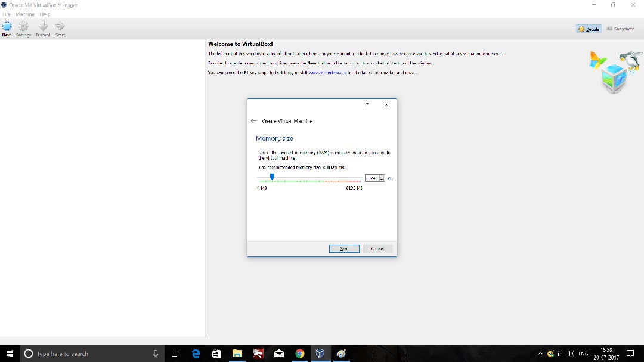Open the File menu
This screenshot has height=362, width=644.
[7, 14]
